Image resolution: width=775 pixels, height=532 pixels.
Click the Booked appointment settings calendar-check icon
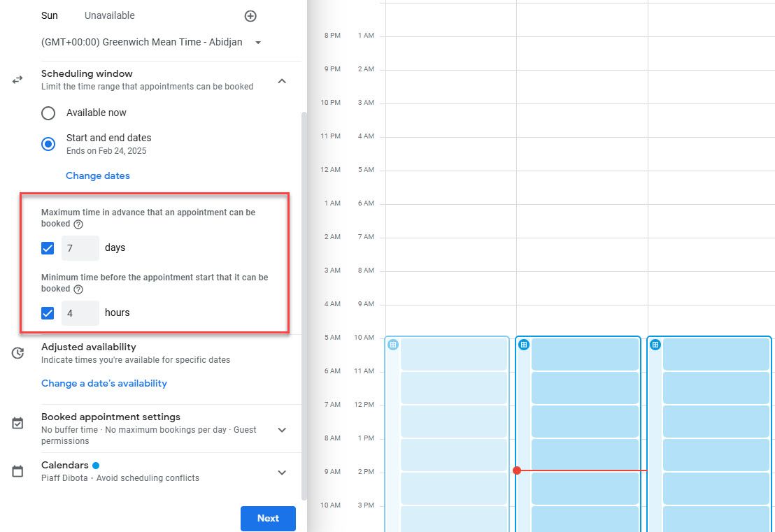coord(18,423)
